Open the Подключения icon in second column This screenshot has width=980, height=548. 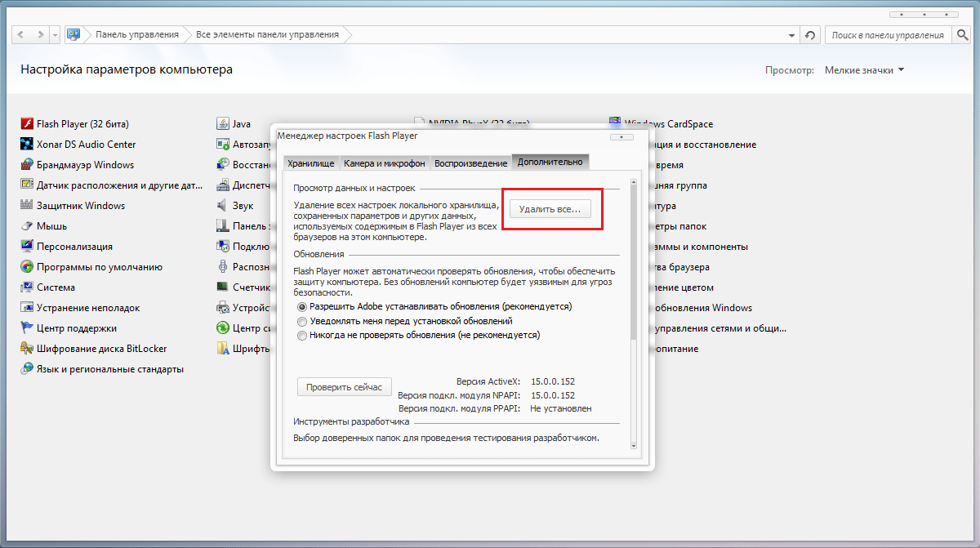coord(222,247)
